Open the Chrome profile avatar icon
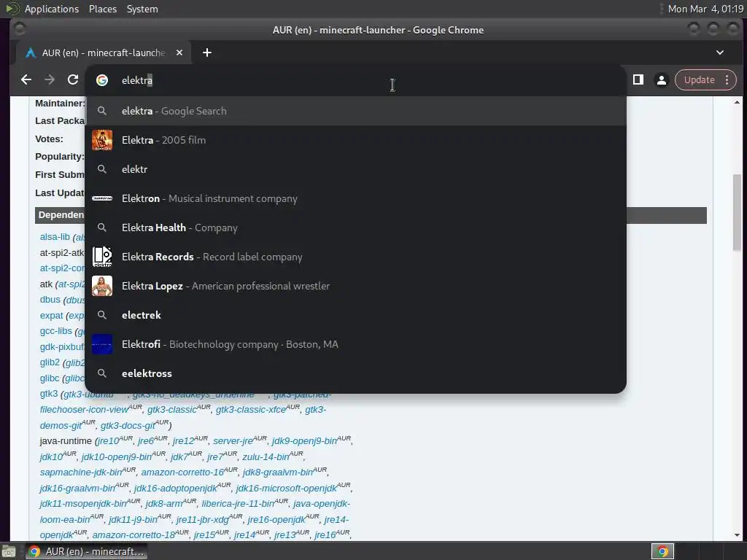Viewport: 747px width, 560px height. [x=661, y=80]
